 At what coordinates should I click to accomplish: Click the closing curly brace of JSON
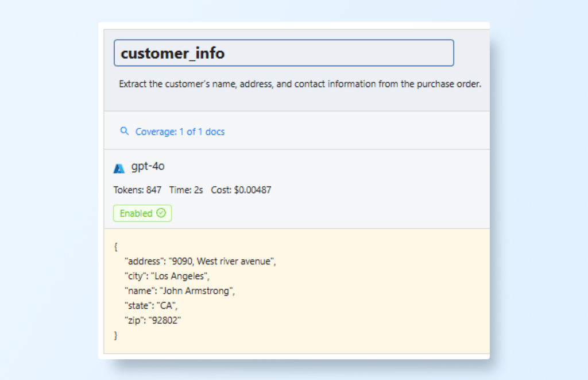pos(116,336)
